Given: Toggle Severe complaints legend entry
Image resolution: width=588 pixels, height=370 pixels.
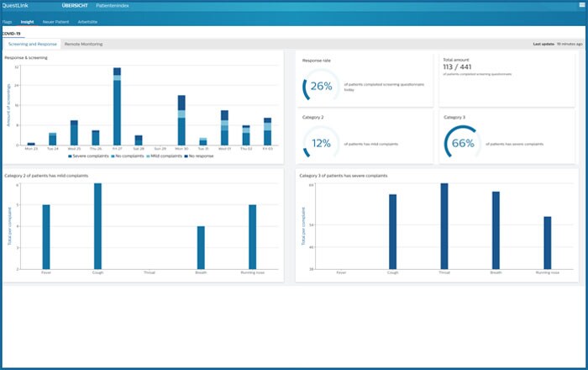Looking at the screenshot, I should [x=88, y=156].
